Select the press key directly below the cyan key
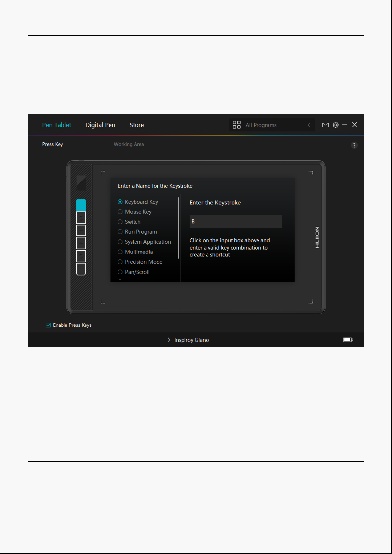 (x=81, y=218)
